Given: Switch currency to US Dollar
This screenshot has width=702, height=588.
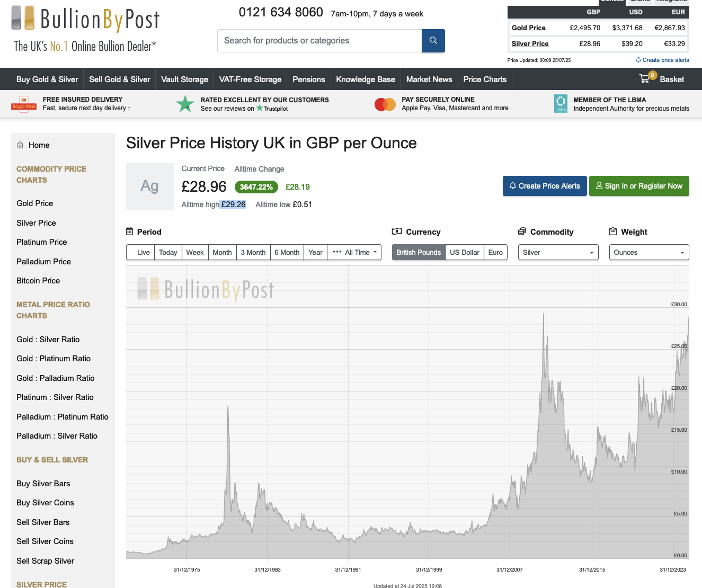Looking at the screenshot, I should [465, 252].
